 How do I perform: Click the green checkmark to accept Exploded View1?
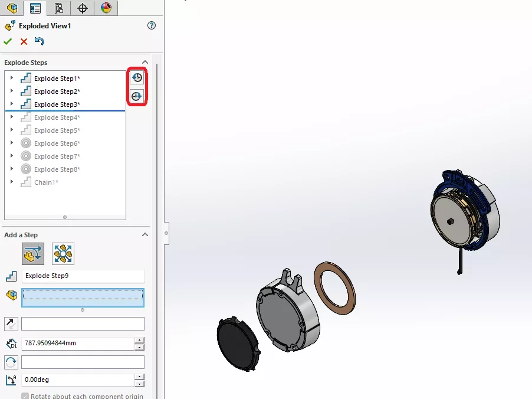[8, 41]
